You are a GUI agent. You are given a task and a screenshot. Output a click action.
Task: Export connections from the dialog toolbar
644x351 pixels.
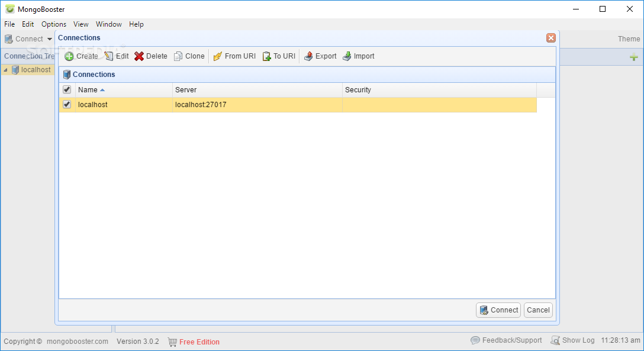[320, 56]
